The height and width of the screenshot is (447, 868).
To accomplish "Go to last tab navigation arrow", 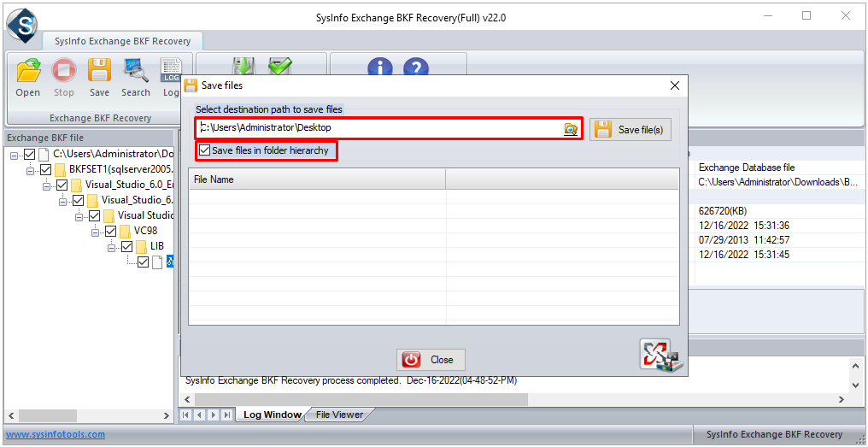I will [x=226, y=415].
